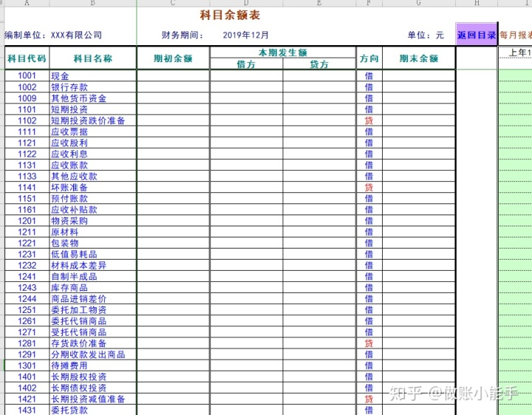Select the 长期股权投资 cell
This screenshot has width=532, height=415.
pos(92,377)
